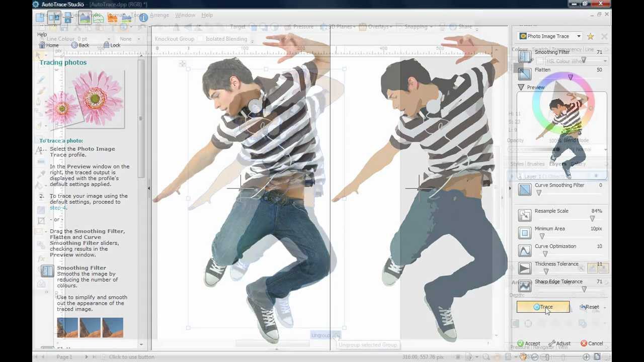Click the Flatten slider handle

point(571,77)
